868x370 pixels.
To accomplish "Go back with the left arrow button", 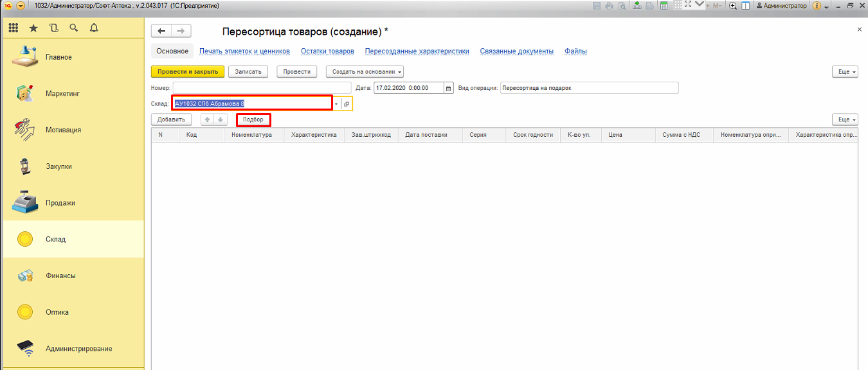I will (x=161, y=31).
